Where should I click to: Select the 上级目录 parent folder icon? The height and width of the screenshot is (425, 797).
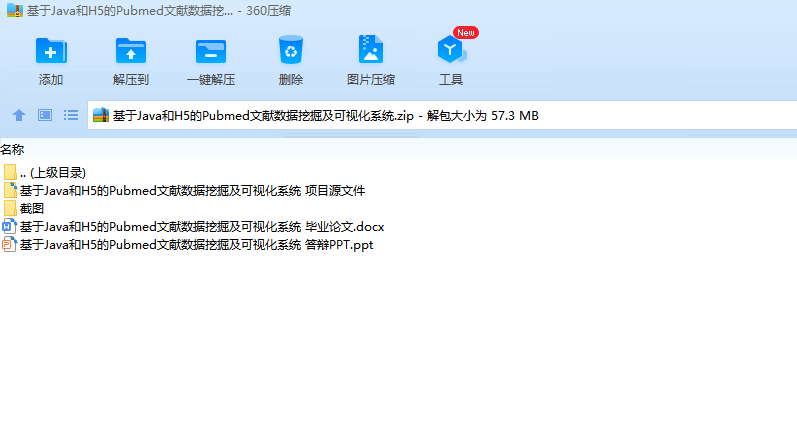[x=10, y=172]
